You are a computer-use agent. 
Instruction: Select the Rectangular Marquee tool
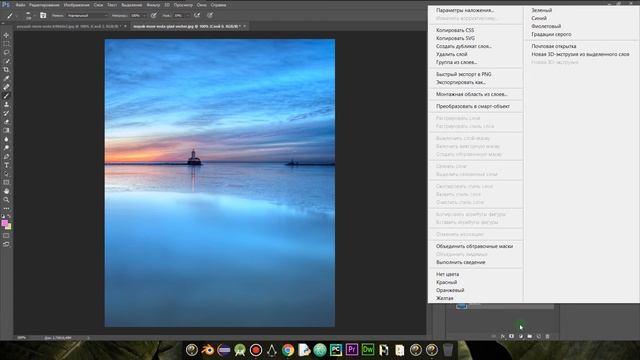click(6, 44)
